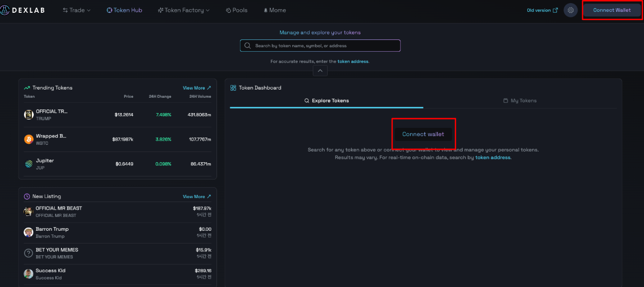Click the BET YOUR MEMES question-mark icon
The height and width of the screenshot is (287, 644).
click(29, 253)
